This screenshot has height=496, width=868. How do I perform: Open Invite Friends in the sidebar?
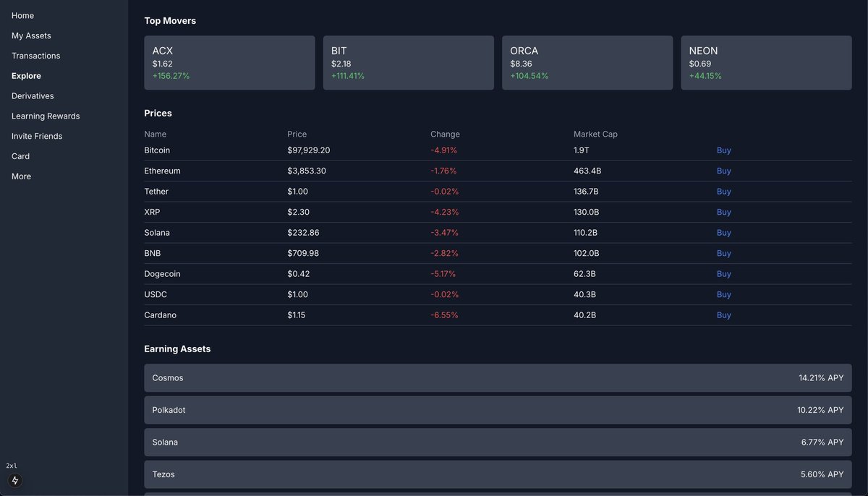point(37,137)
